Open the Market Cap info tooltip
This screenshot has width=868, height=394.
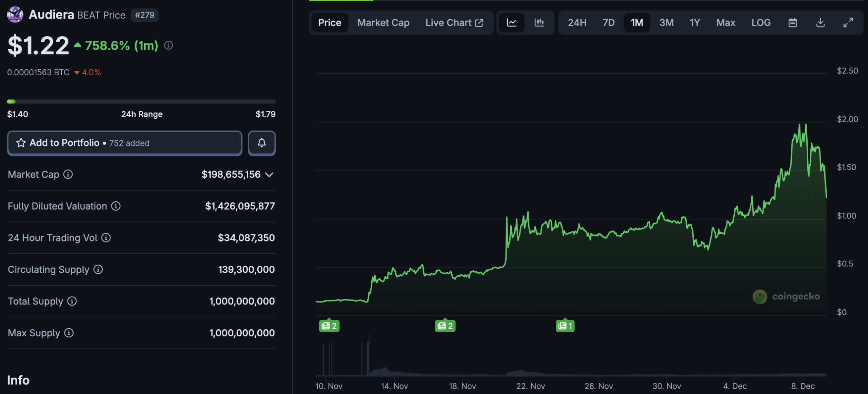pos(68,175)
